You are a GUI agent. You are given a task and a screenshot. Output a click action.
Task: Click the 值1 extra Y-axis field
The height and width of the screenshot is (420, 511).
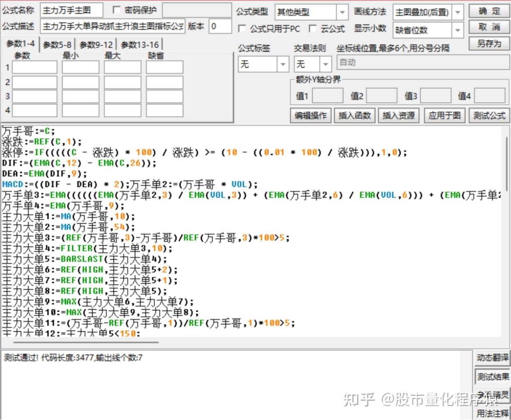click(x=328, y=96)
